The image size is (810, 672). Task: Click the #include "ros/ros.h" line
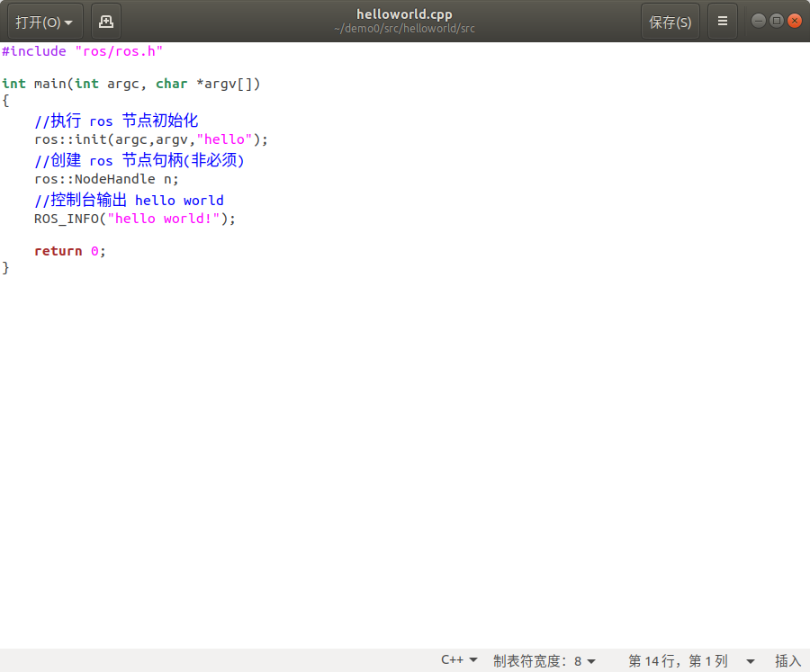pyautogui.click(x=81, y=51)
